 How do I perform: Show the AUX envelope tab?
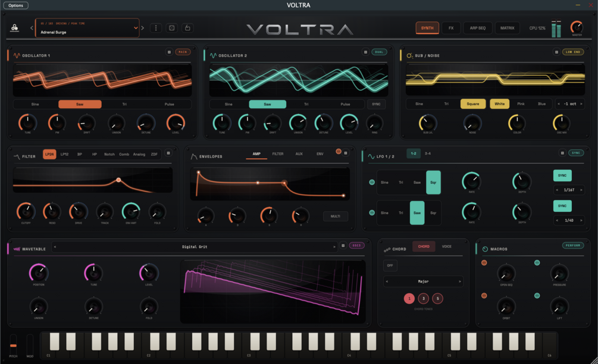pos(299,154)
